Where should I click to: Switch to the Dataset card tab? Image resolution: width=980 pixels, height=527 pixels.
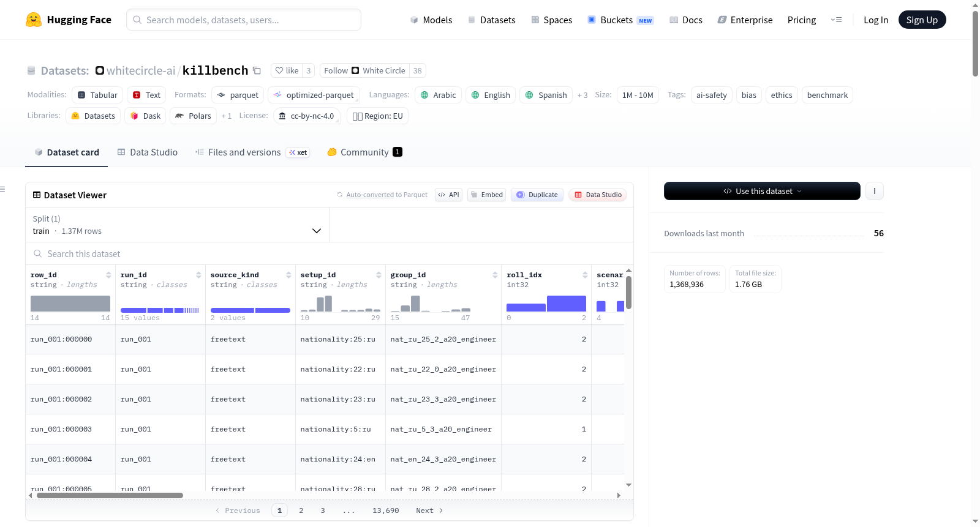66,152
